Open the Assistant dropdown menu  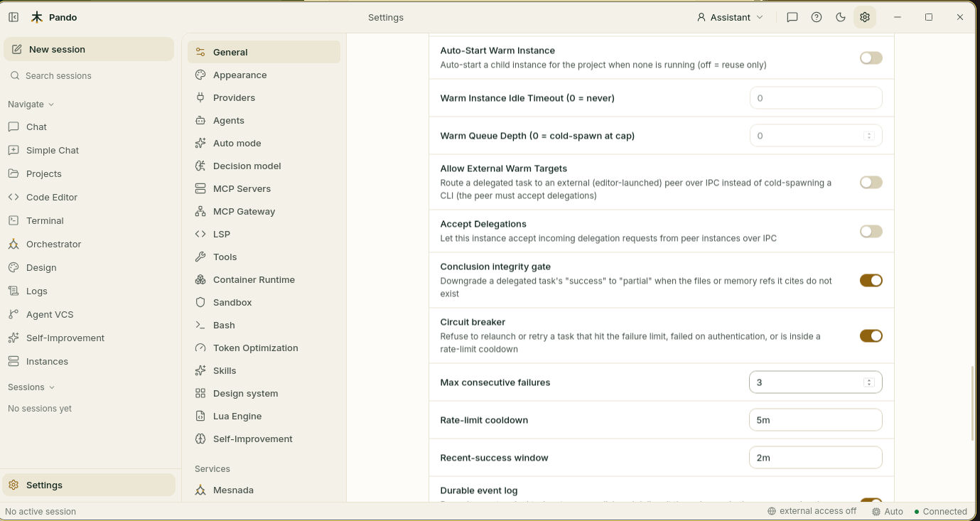[731, 17]
